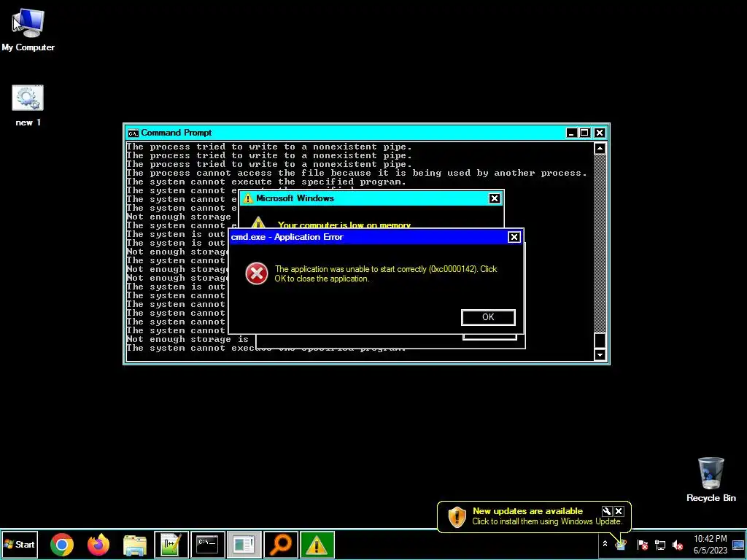Viewport: 747px width, 560px height.
Task: Minimize the Command Prompt window
Action: coord(572,133)
